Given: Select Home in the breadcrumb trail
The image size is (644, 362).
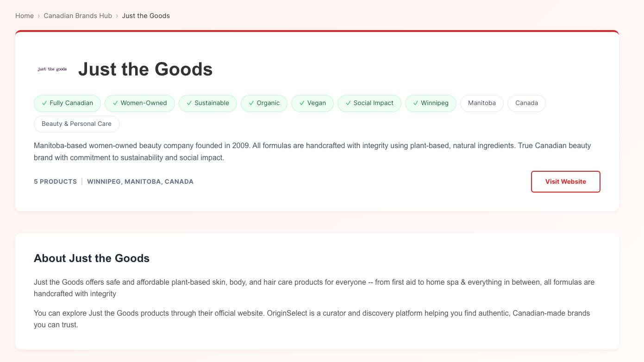Looking at the screenshot, I should (25, 15).
